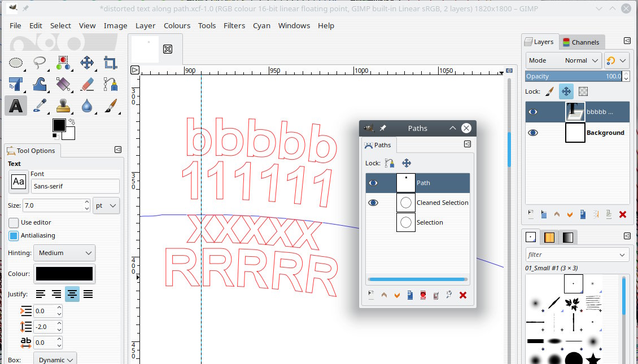Viewport: 638px width, 364px height.
Task: Click Path to Selection icon in Paths dialog
Action: tap(423, 295)
